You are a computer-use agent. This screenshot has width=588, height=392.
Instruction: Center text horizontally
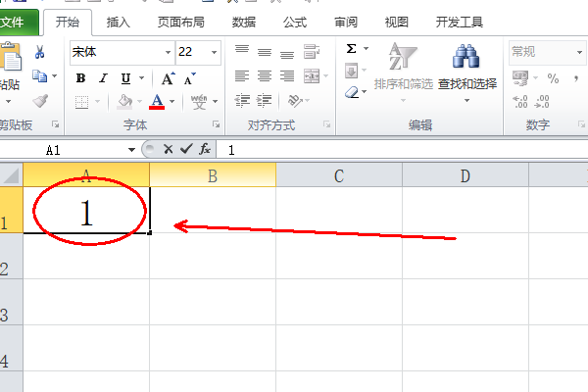pos(265,75)
